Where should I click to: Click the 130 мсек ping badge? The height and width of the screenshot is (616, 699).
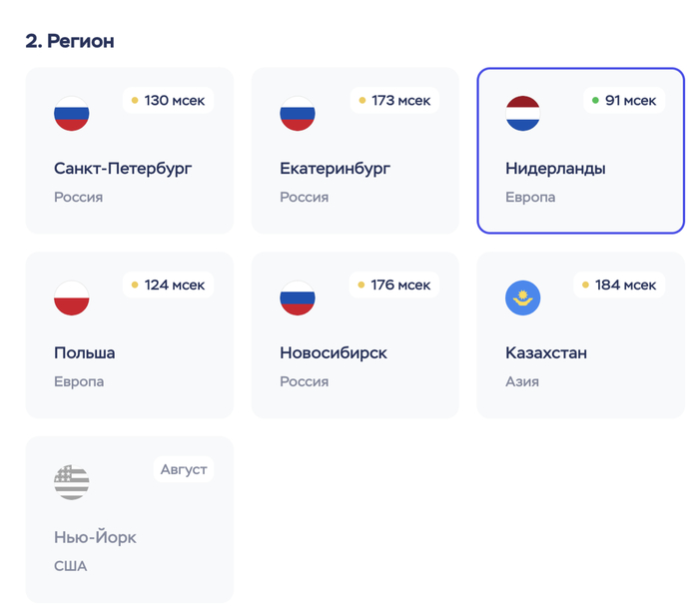pyautogui.click(x=168, y=101)
